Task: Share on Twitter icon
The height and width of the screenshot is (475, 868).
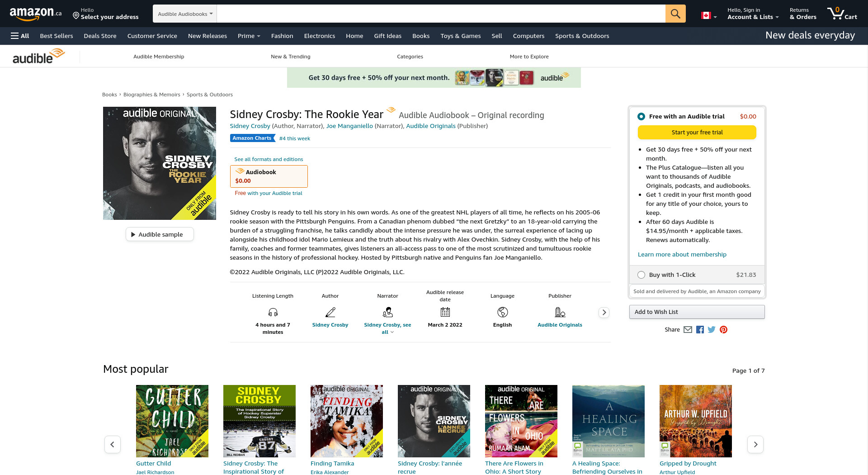Action: click(x=712, y=330)
